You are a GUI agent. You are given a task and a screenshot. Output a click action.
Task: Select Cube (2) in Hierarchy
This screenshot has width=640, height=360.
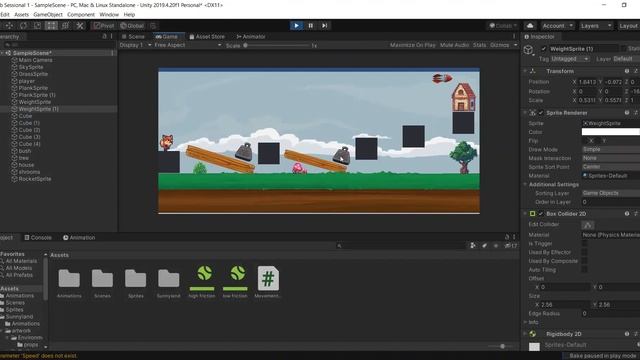(29, 130)
